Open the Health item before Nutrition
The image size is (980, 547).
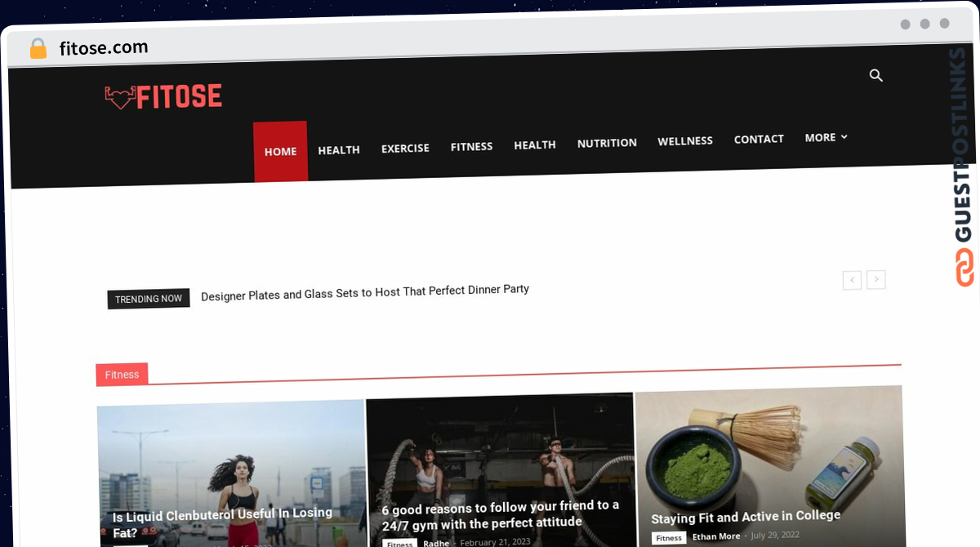[535, 145]
